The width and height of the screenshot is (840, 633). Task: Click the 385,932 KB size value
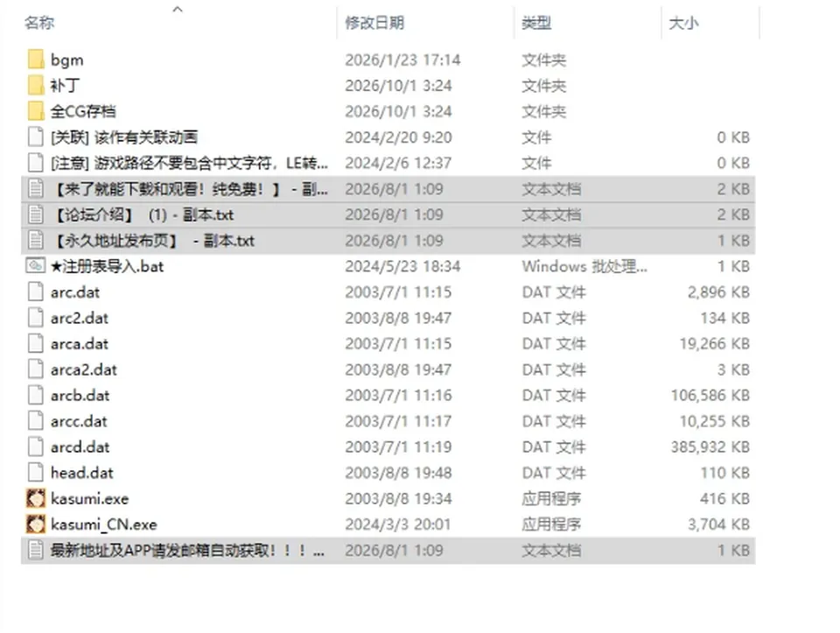coord(710,447)
